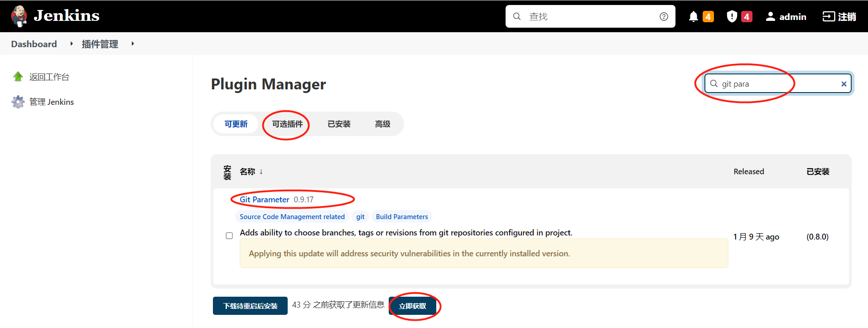Click the 已安装 column header

coord(818,171)
